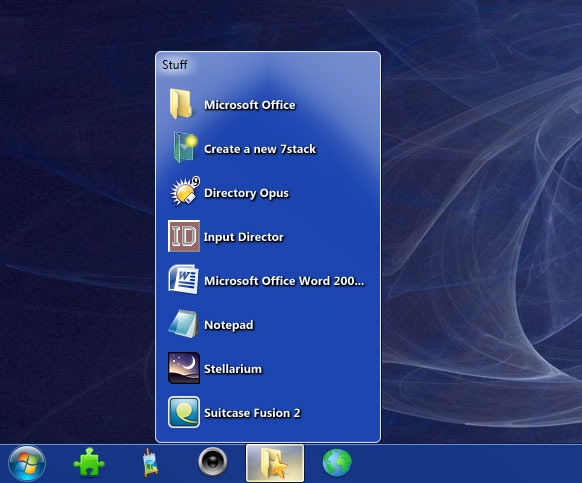Launch Stellarium from its moon icon

pyautogui.click(x=184, y=368)
